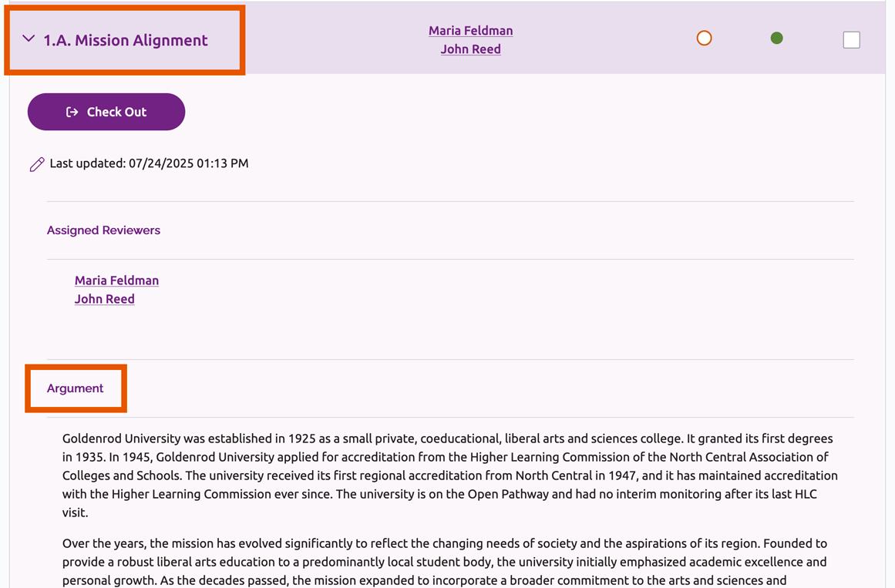This screenshot has width=895, height=588.
Task: Click the paragraph starting "Goldenrod University was established"
Action: (x=447, y=466)
